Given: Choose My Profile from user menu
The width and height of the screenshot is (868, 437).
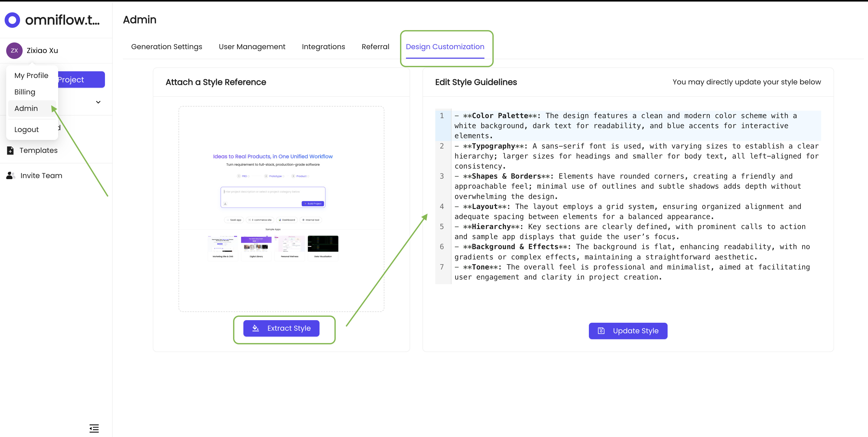Looking at the screenshot, I should (31, 75).
